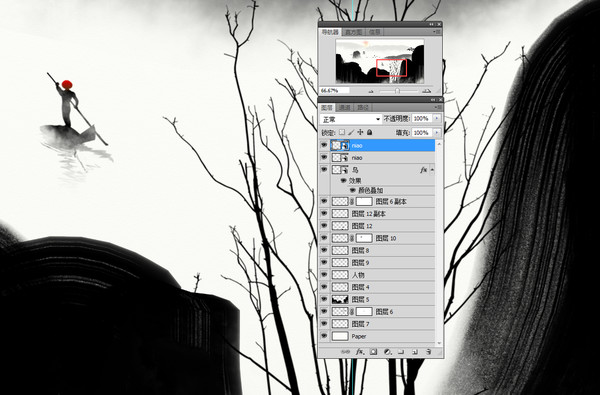Select the 图层 10 layer mask thumbnail
Image resolution: width=600 pixels, height=395 pixels.
[364, 238]
